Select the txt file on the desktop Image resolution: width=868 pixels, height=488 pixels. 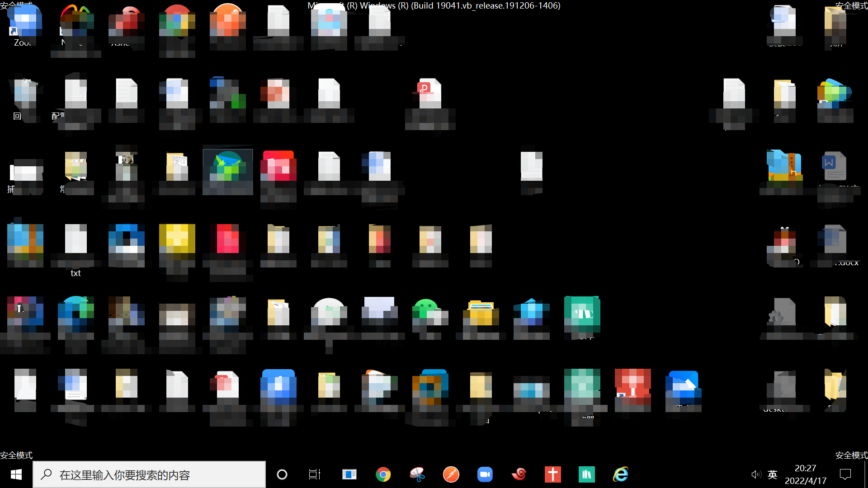click(x=75, y=250)
